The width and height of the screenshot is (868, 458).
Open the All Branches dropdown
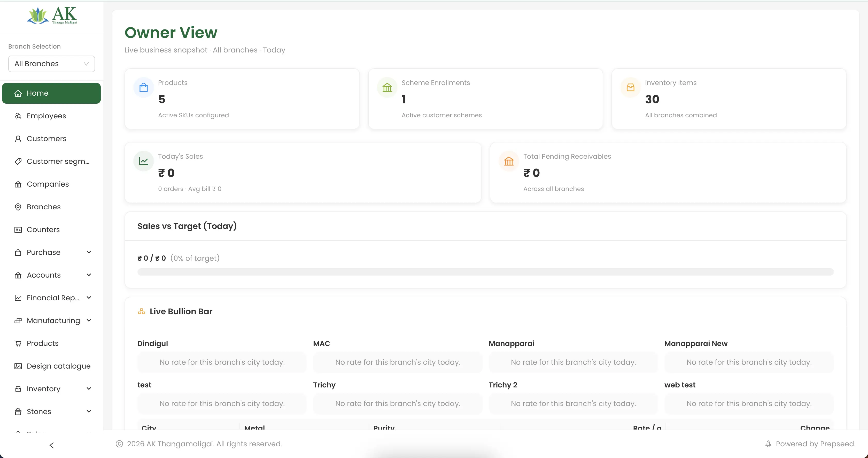[x=52, y=64]
